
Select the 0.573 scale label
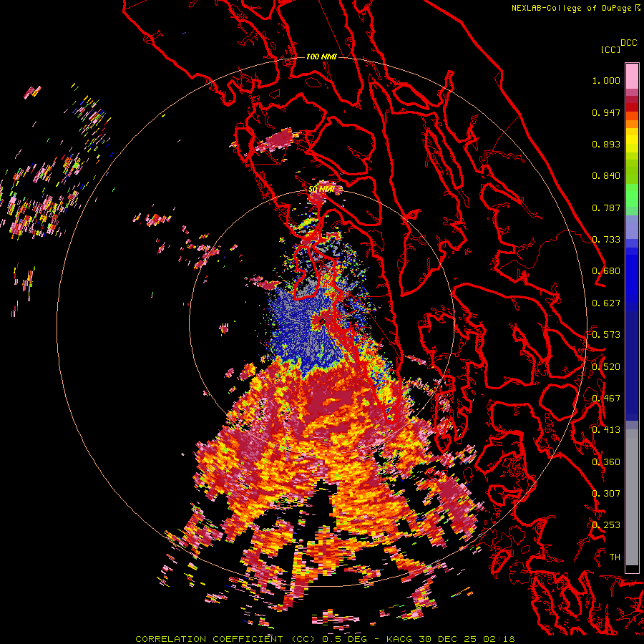pos(606,335)
